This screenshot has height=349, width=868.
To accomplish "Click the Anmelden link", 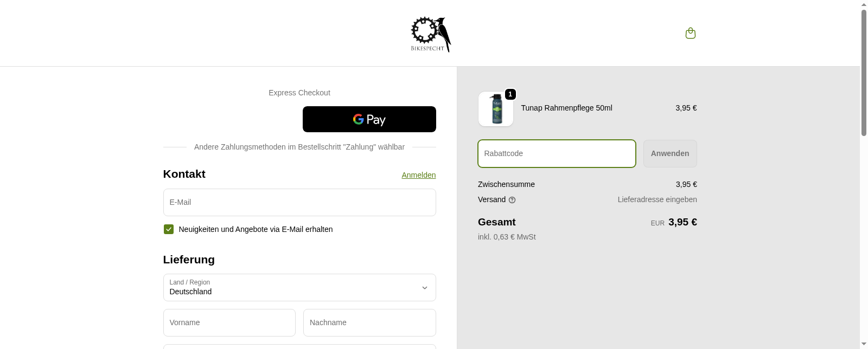I will [x=418, y=175].
